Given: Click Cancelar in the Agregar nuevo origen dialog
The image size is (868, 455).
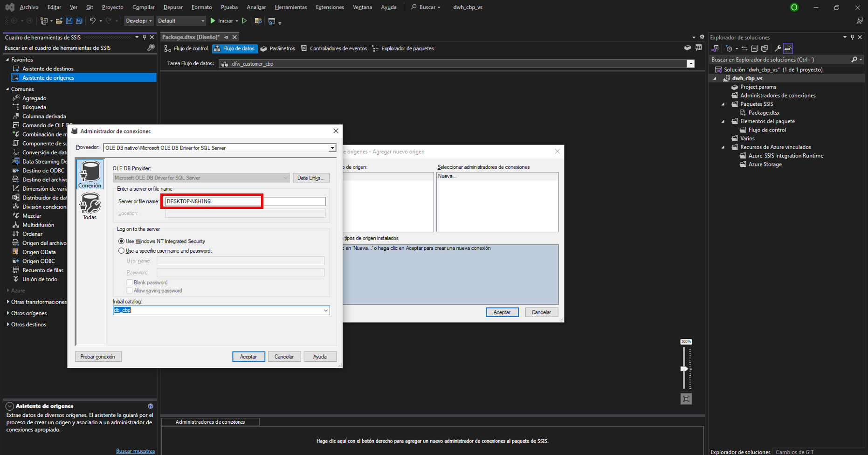Looking at the screenshot, I should 541,312.
